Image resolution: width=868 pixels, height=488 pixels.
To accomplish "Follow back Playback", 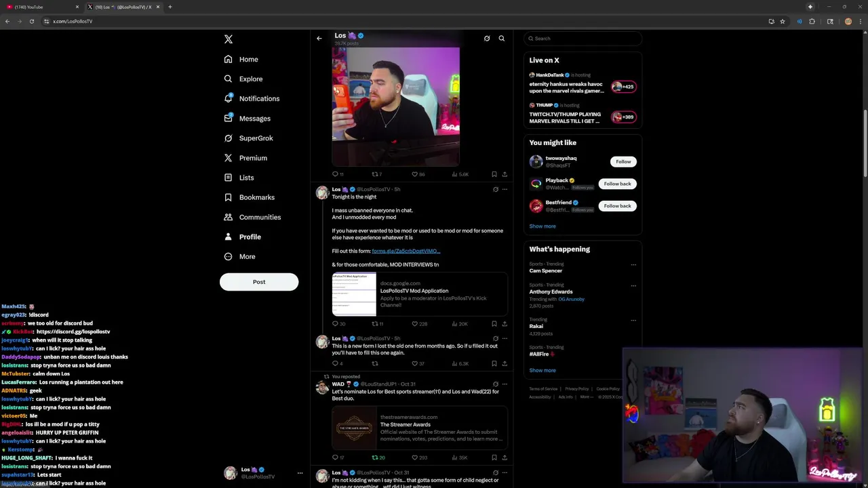I will 617,184.
